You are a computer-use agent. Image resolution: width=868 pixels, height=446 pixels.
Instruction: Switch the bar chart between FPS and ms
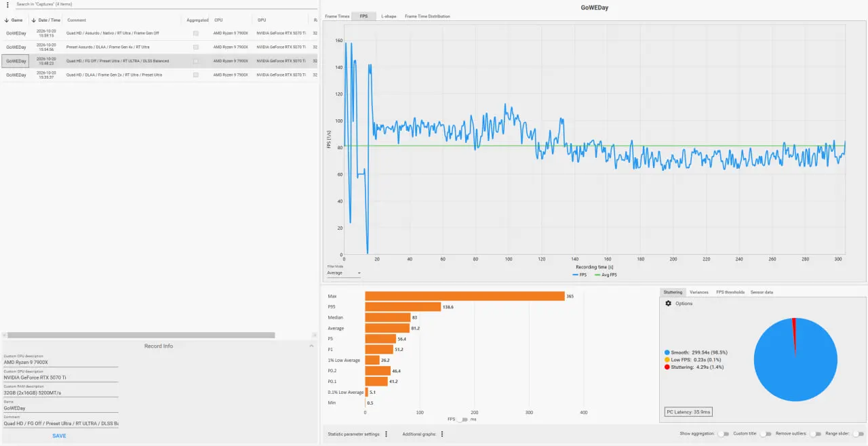click(463, 420)
